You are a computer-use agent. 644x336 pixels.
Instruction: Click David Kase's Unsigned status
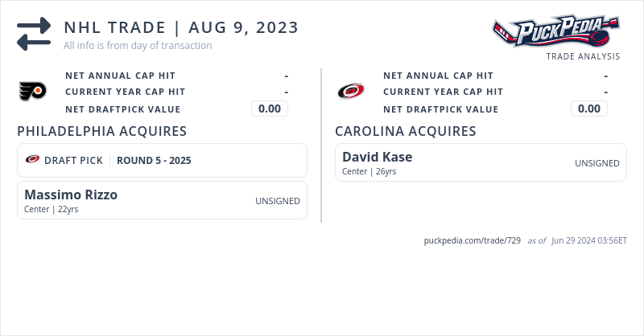pos(597,163)
